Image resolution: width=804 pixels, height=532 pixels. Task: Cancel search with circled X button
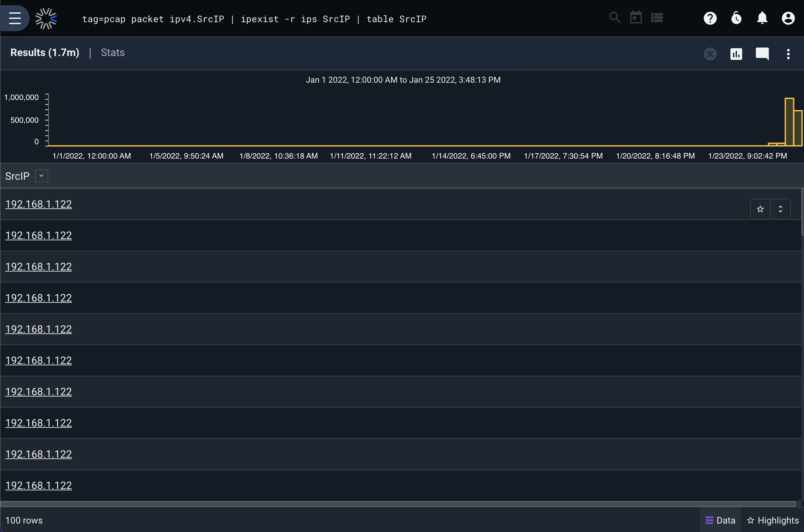click(x=710, y=54)
